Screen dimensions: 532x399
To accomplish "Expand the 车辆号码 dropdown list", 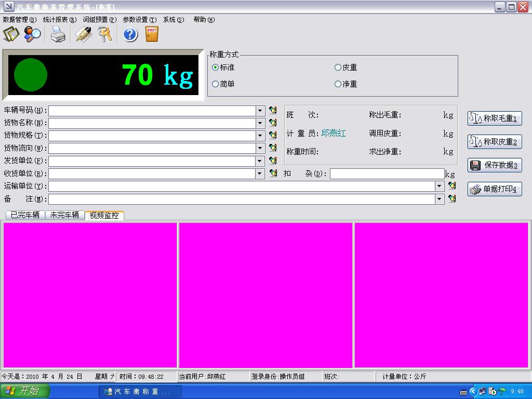I will click(260, 111).
